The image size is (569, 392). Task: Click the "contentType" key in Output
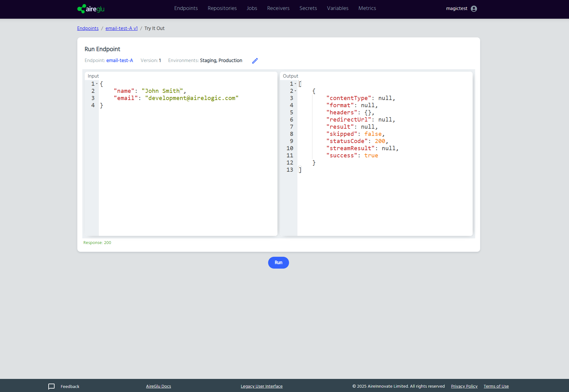tap(349, 98)
